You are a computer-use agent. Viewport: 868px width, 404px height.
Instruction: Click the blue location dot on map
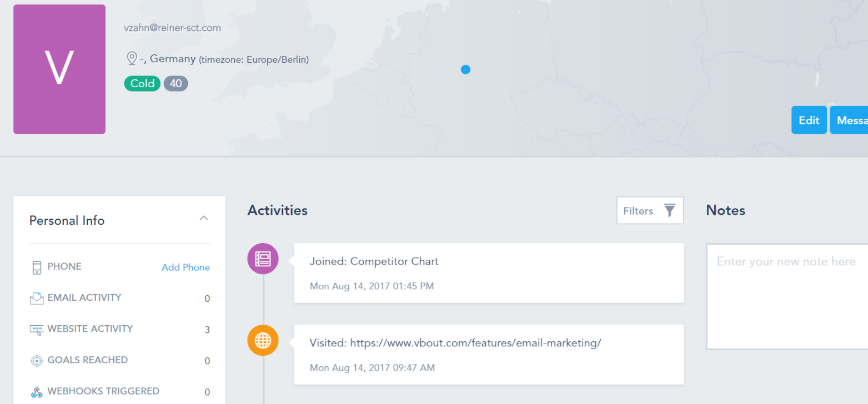(x=465, y=69)
